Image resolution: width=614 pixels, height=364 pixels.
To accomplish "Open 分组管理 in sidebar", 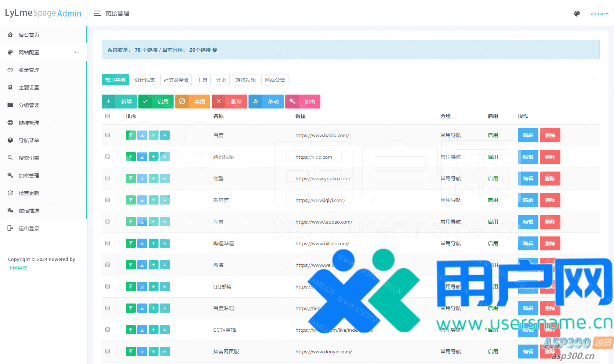I will click(43, 105).
